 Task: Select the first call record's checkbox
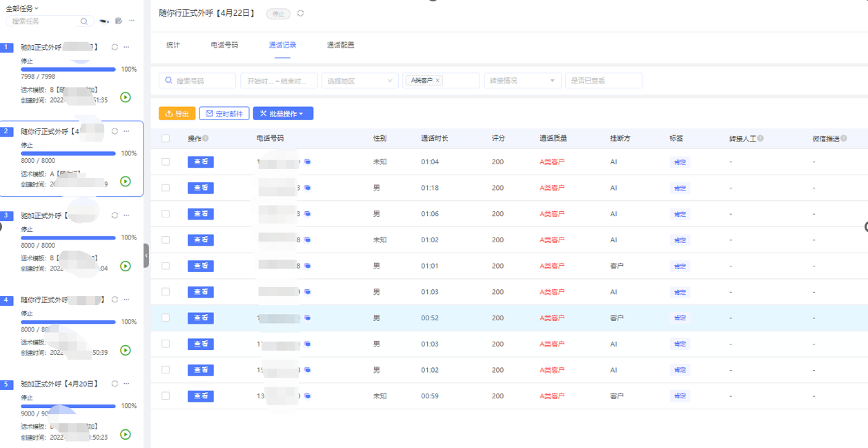click(166, 162)
